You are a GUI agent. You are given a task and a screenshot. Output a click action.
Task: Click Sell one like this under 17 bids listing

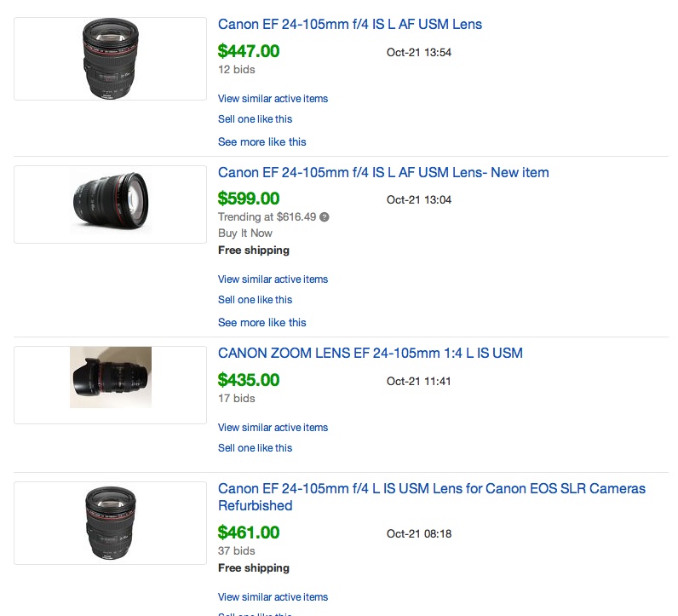click(x=256, y=447)
